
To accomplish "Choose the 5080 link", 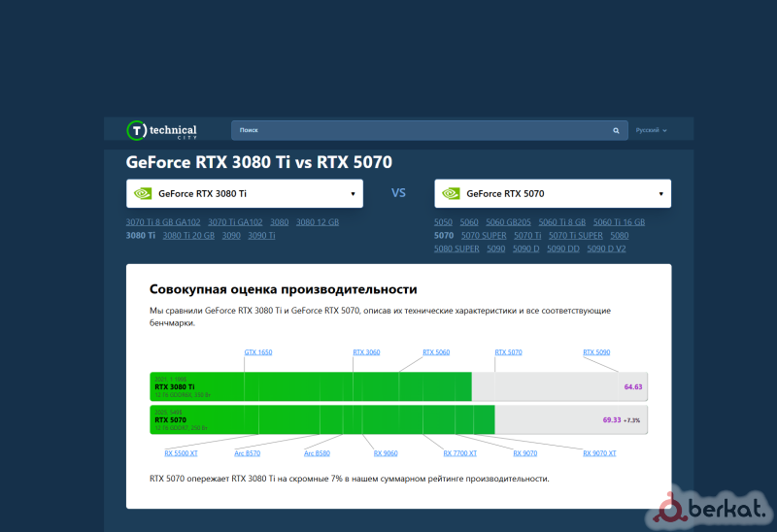I will pos(620,236).
